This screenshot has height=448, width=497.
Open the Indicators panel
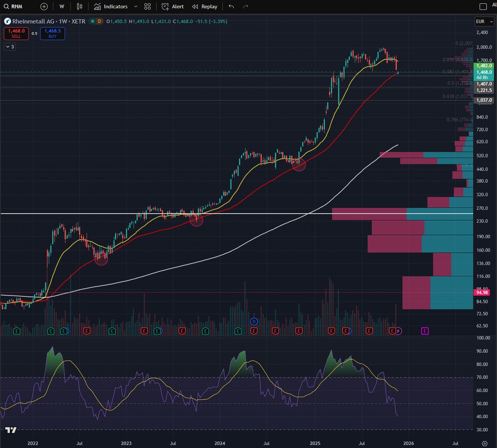click(111, 7)
